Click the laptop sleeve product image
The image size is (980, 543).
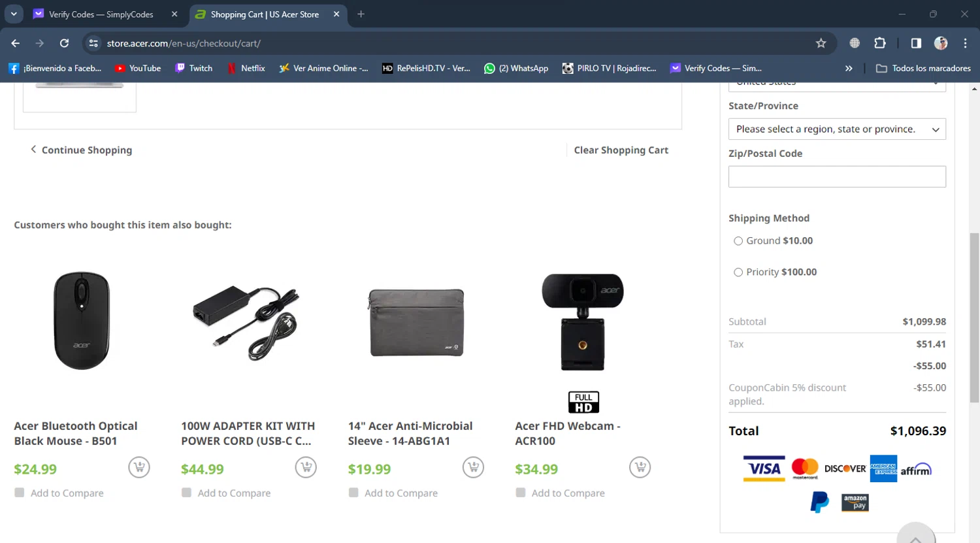tap(416, 323)
